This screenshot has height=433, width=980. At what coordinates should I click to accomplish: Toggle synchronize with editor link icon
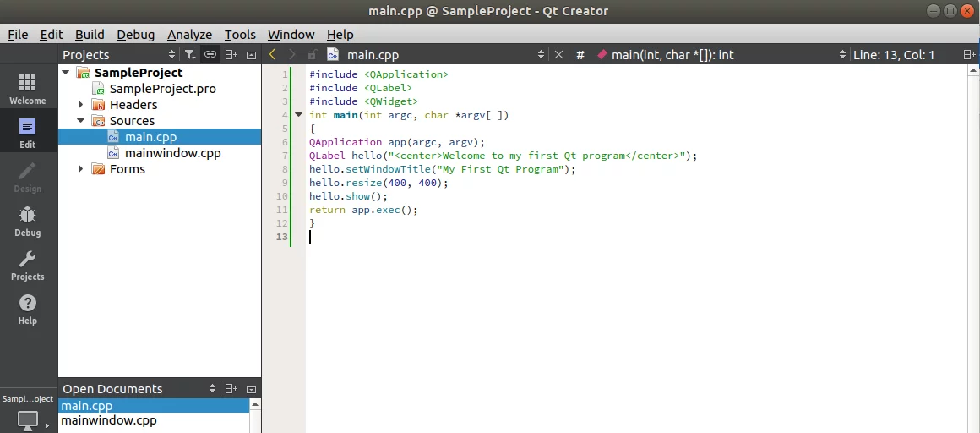pos(210,55)
